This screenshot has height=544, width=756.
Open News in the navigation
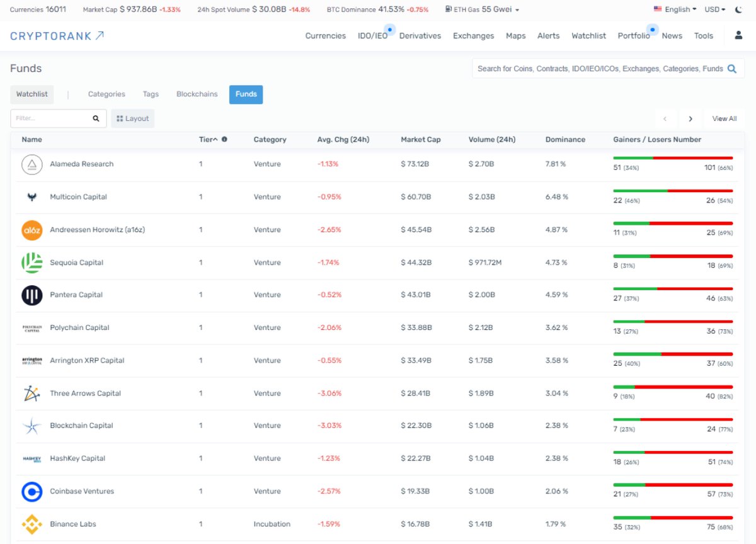(672, 36)
